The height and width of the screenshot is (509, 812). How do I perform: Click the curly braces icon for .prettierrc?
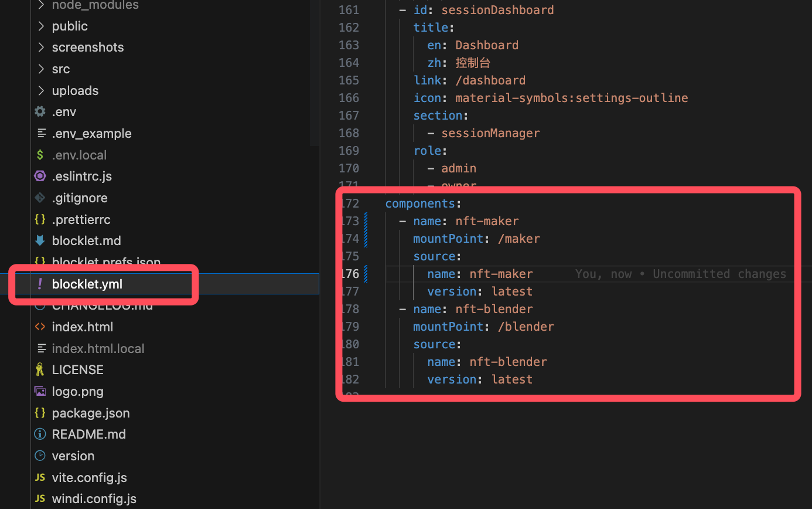point(40,219)
